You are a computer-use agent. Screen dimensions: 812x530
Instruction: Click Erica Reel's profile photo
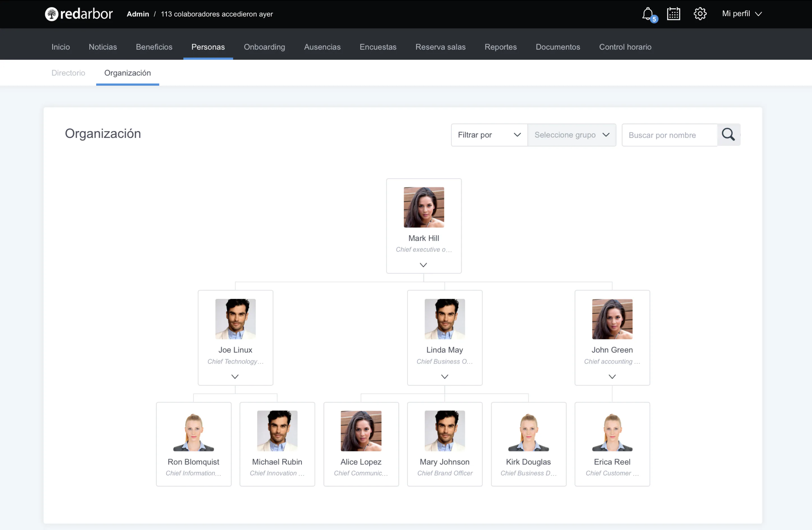[x=612, y=431]
